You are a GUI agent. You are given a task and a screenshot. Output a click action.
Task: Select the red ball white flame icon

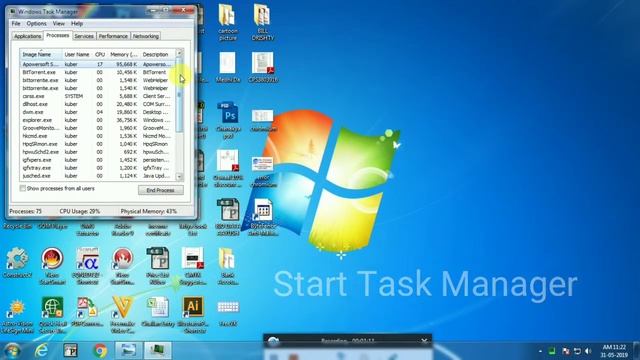pos(122,259)
